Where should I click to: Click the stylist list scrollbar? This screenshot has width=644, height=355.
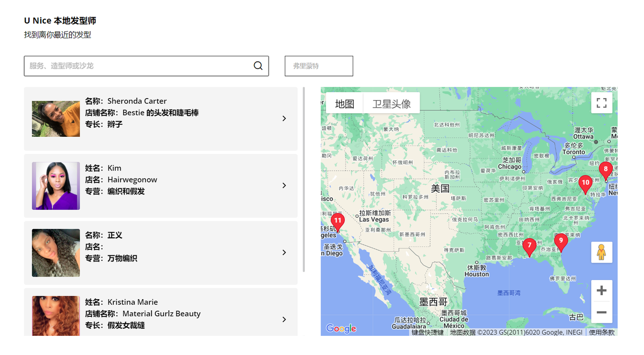pos(304,180)
